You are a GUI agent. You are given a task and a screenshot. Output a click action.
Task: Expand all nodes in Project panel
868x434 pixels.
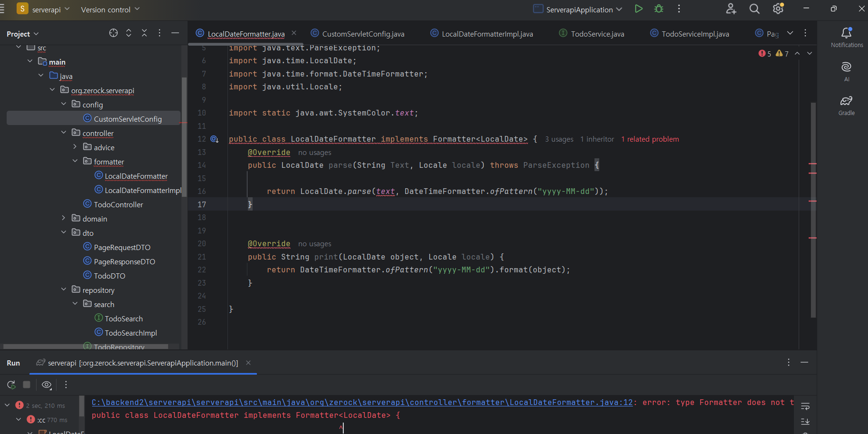129,33
